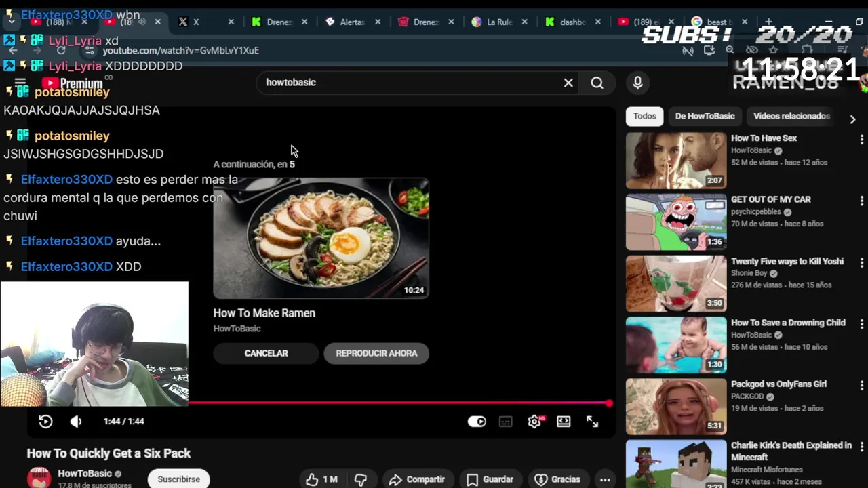Replay the video with the replay icon
The width and height of the screenshot is (868, 488).
click(45, 422)
